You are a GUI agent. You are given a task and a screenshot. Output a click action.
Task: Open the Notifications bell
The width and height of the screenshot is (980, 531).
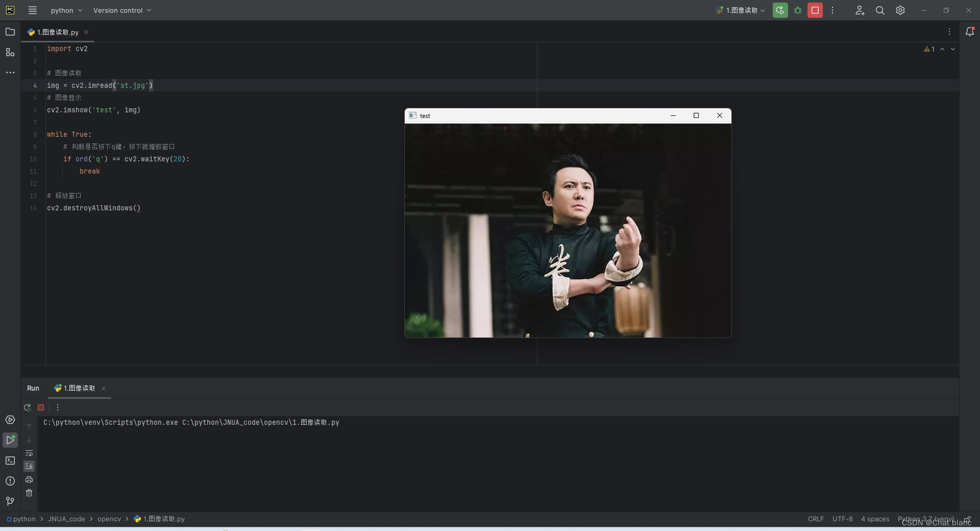[x=970, y=32]
